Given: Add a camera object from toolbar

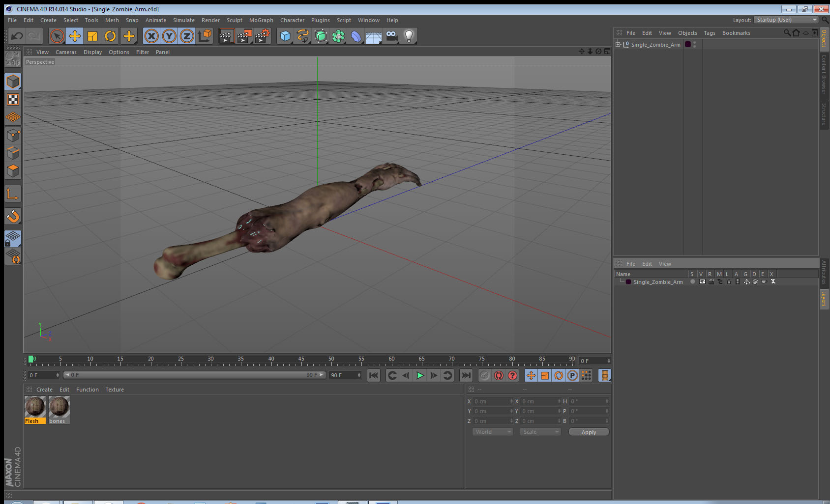Looking at the screenshot, I should 391,36.
